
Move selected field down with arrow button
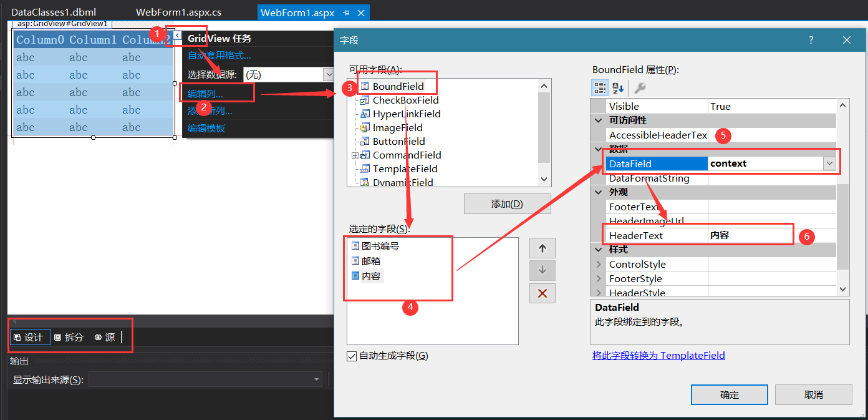tap(542, 270)
